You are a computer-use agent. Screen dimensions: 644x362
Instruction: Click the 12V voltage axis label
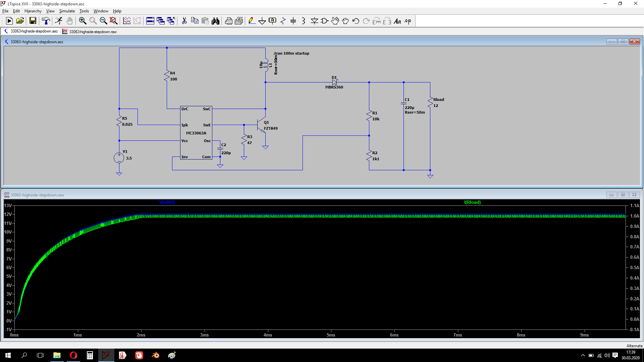8,214
